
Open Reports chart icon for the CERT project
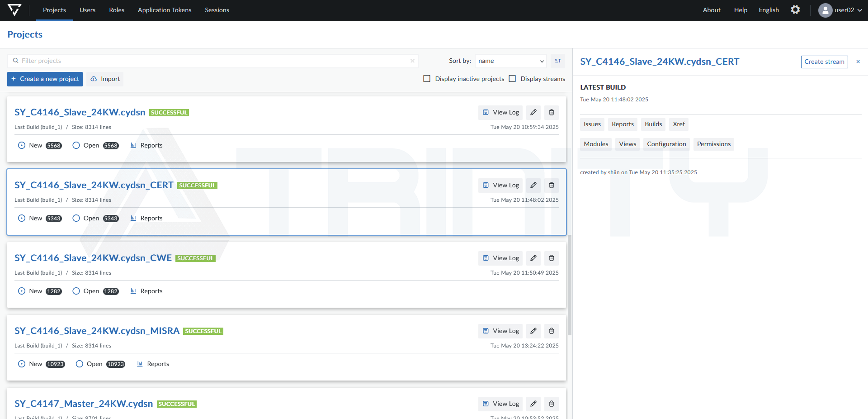[133, 218]
